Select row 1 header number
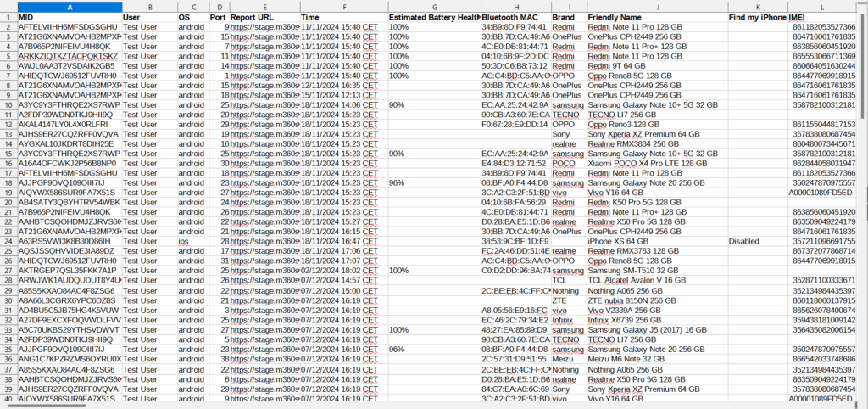This screenshot has width=868, height=409. pyautogui.click(x=8, y=17)
